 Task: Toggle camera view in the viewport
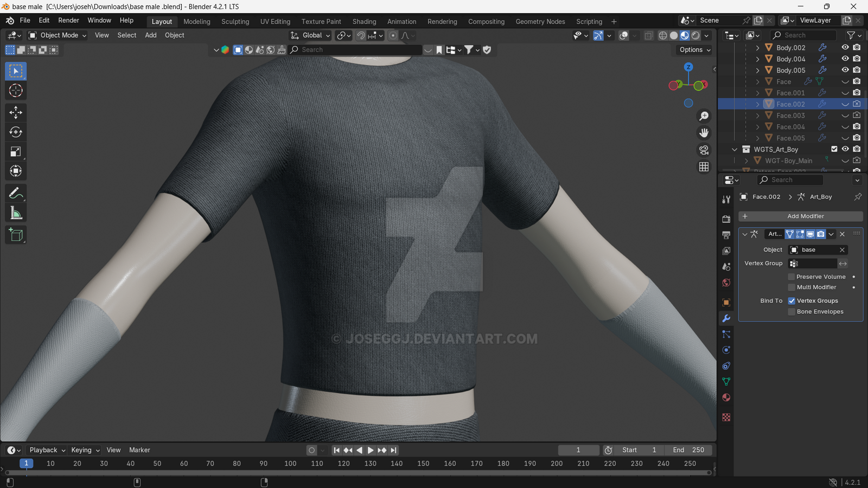pyautogui.click(x=704, y=150)
